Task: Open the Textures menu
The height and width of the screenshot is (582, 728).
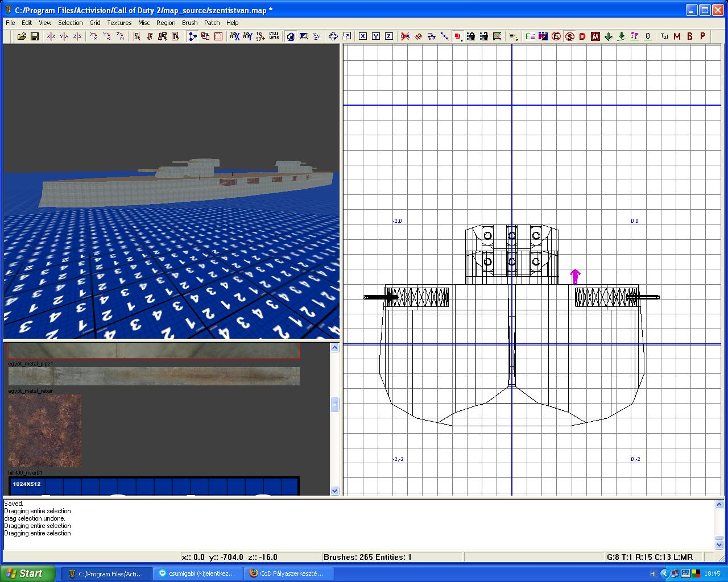Action: (119, 23)
